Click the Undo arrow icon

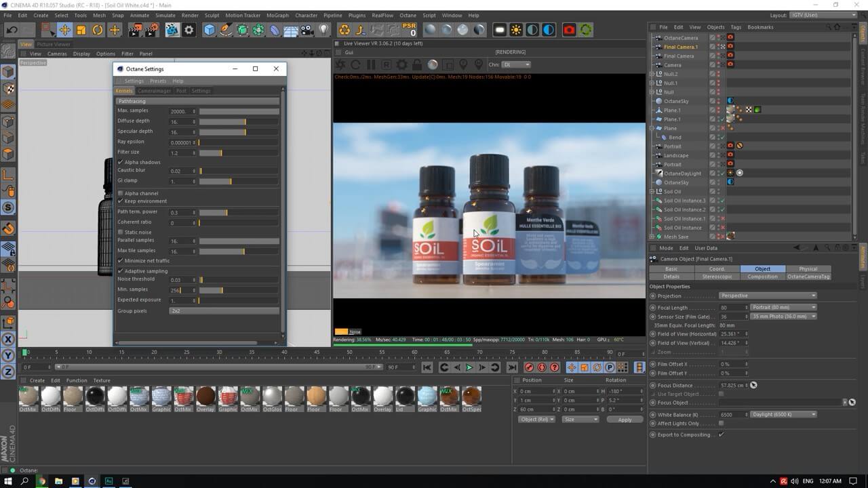12,30
